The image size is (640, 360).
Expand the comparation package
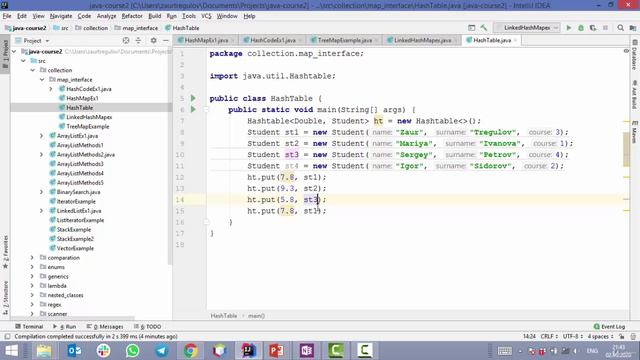pyautogui.click(x=32, y=258)
